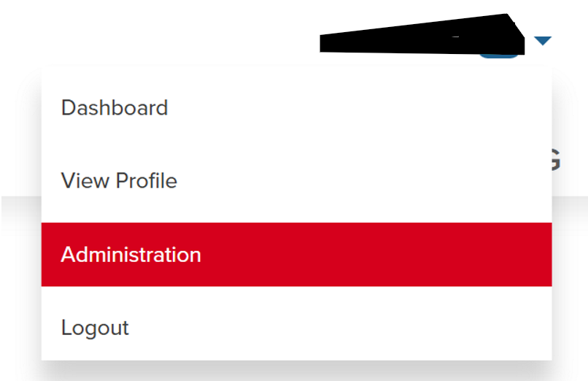This screenshot has height=381, width=588.
Task: Choose Logout in the user menu
Action: tap(95, 328)
